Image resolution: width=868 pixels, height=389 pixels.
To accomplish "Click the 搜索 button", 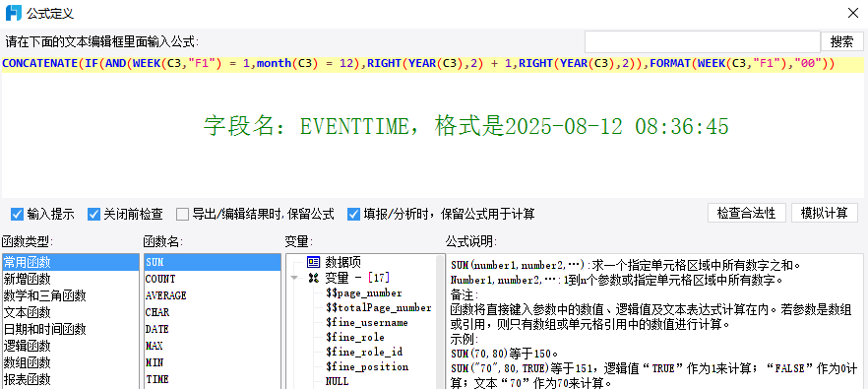I will (x=841, y=41).
